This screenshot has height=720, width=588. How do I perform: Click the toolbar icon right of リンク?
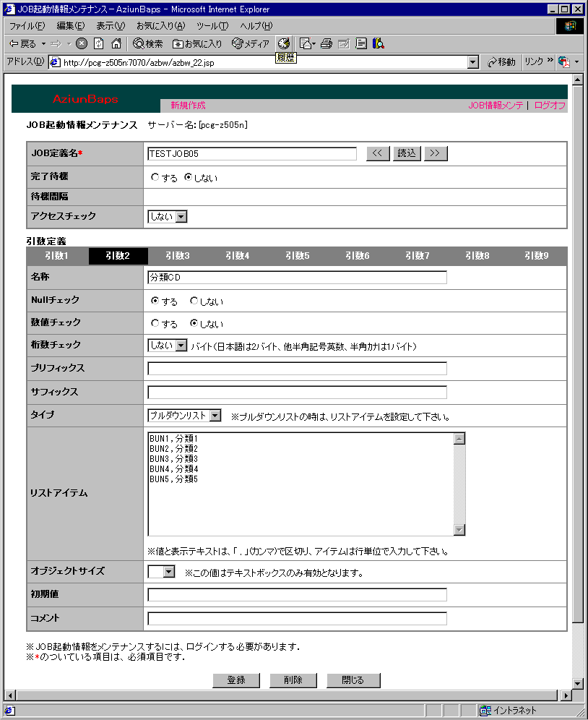[564, 61]
